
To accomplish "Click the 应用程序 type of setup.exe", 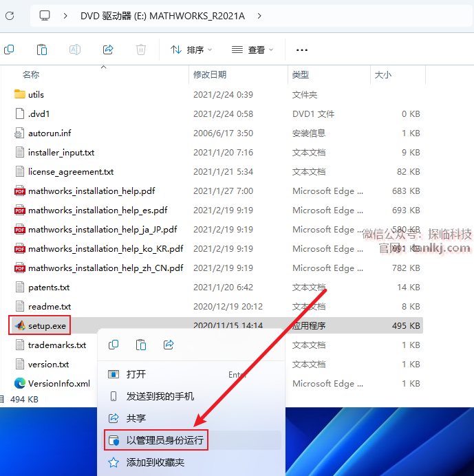I will click(309, 326).
